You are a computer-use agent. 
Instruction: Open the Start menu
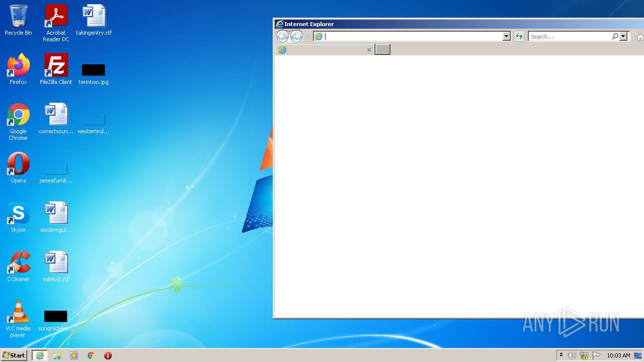14,355
